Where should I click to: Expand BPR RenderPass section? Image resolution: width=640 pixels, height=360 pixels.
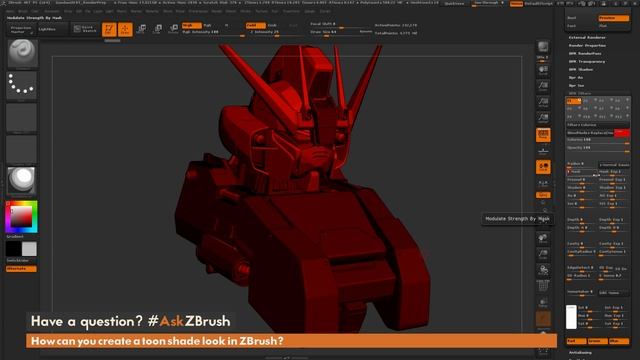pos(584,53)
